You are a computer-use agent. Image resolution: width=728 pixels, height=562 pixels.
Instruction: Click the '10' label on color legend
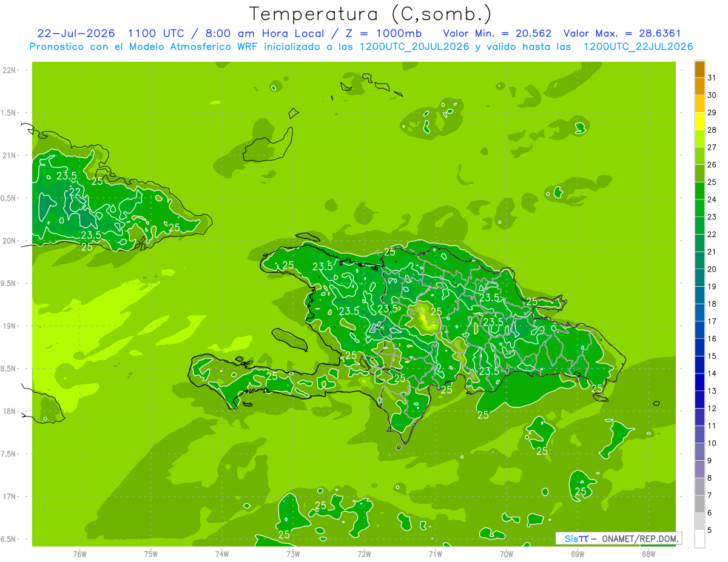pos(712,443)
